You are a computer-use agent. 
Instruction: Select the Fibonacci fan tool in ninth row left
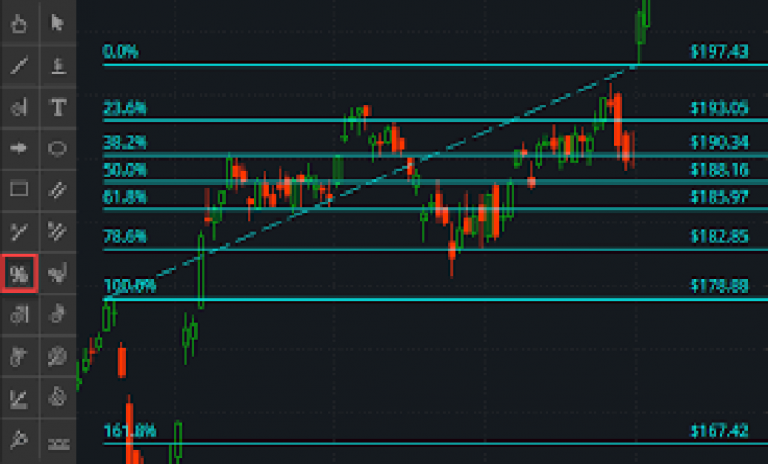pos(19,356)
